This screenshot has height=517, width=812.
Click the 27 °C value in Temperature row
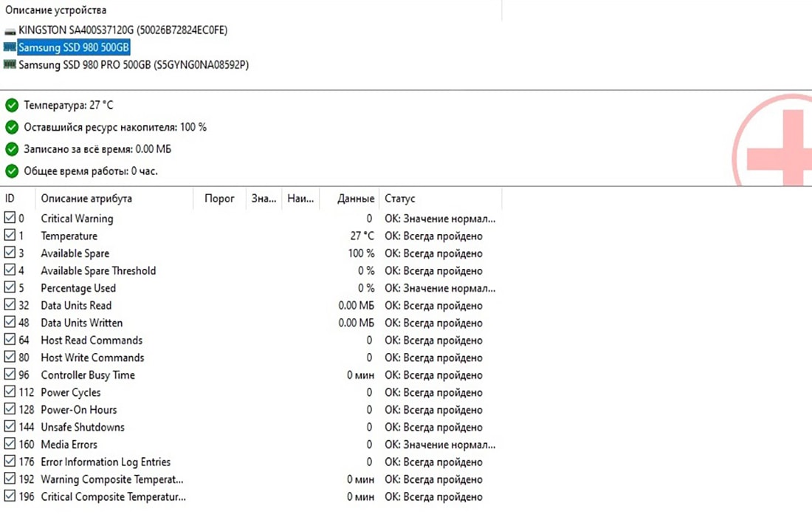[x=362, y=236]
